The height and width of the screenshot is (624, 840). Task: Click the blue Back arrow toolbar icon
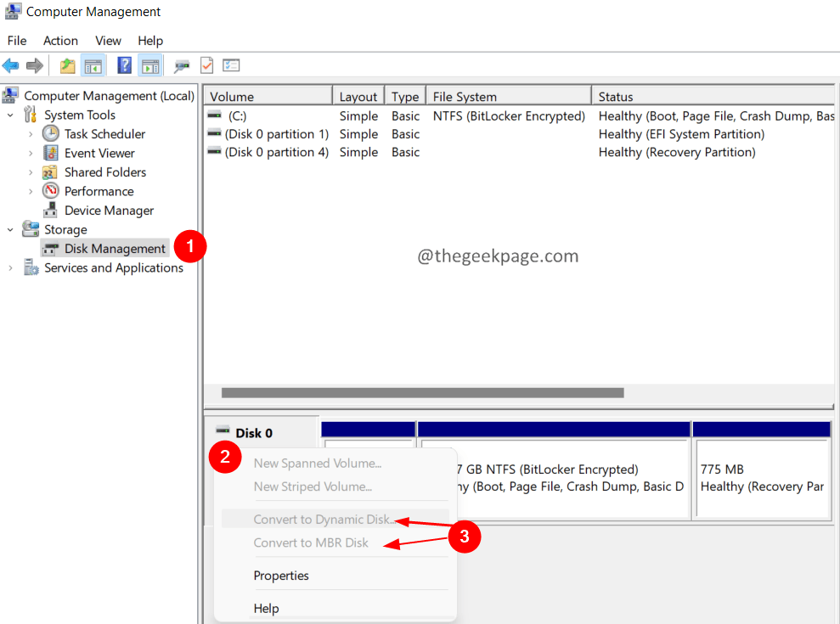point(11,65)
